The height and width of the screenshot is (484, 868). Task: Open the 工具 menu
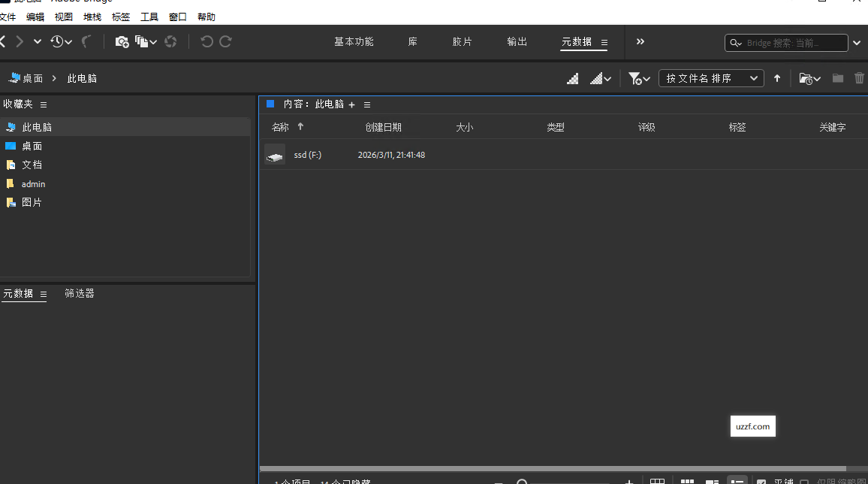tap(149, 17)
